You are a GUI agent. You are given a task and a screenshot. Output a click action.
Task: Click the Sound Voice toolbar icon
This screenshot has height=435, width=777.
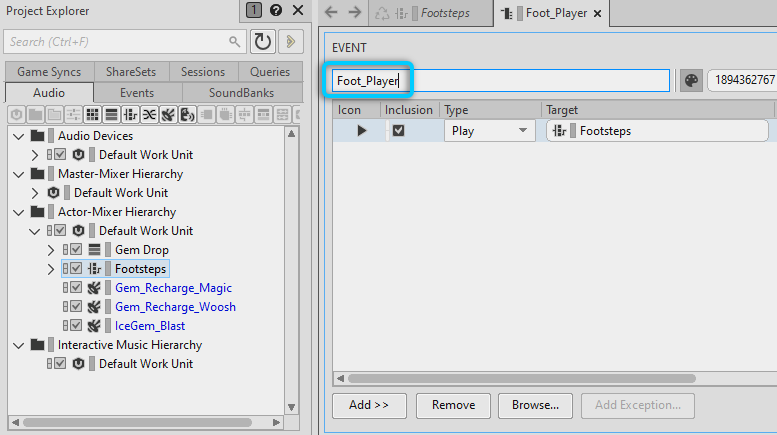tap(187, 115)
